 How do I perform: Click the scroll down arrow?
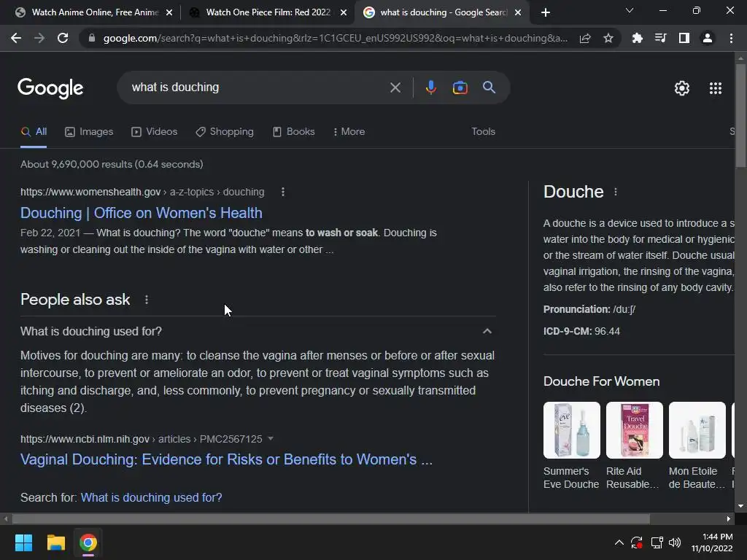pos(740,506)
